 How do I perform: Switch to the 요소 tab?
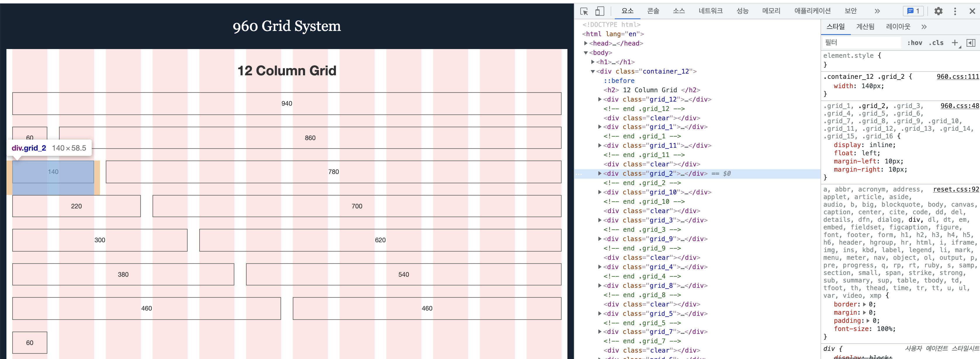[627, 11]
